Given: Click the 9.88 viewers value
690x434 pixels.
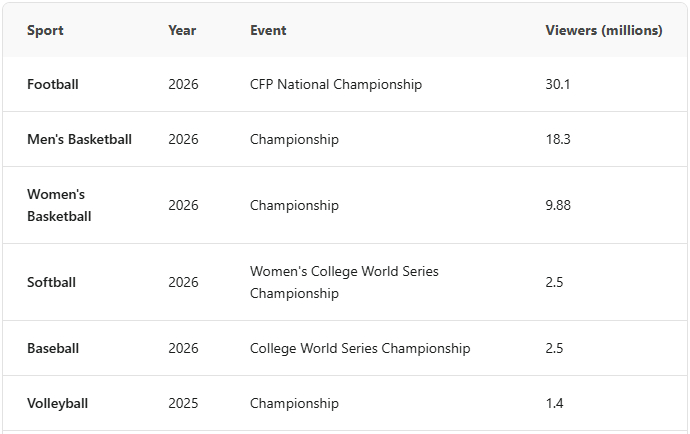Looking at the screenshot, I should click(x=558, y=205).
